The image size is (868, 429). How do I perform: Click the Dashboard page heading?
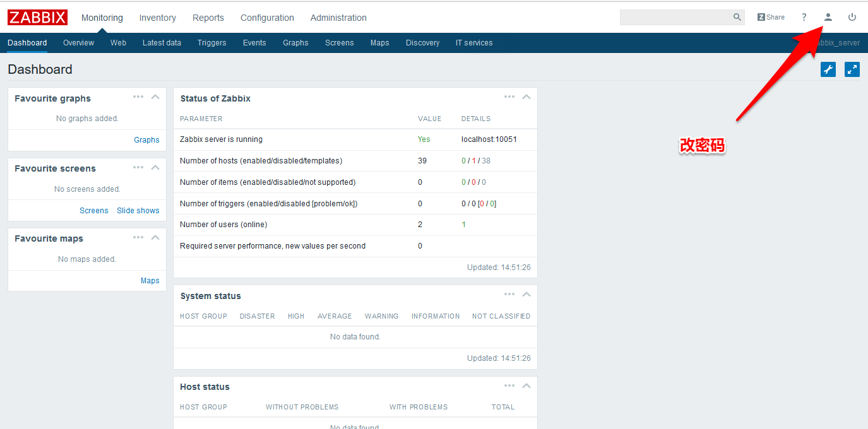point(40,69)
